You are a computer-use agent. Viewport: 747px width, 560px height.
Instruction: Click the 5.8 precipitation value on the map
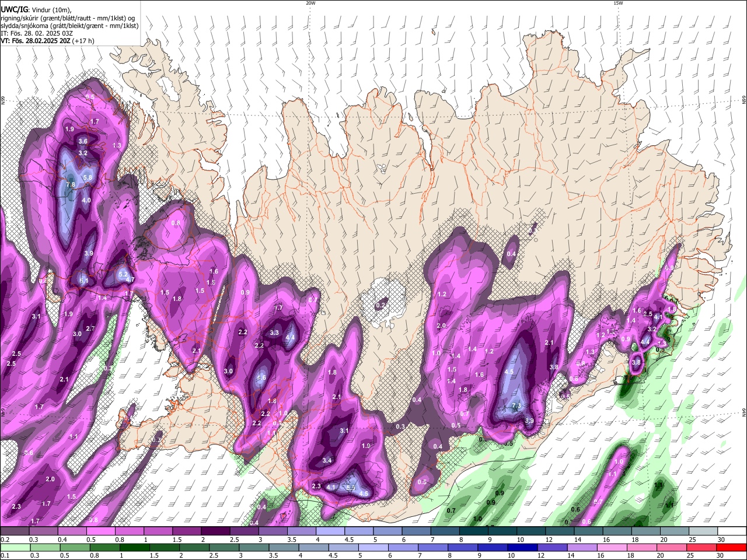click(x=88, y=177)
